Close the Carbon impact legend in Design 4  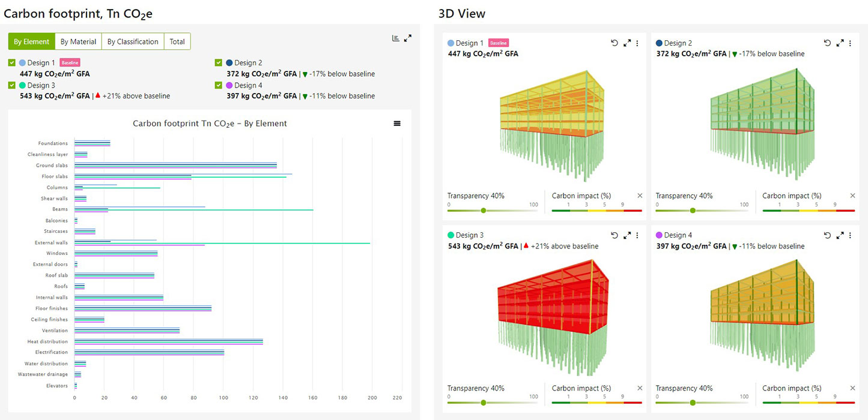pos(852,388)
